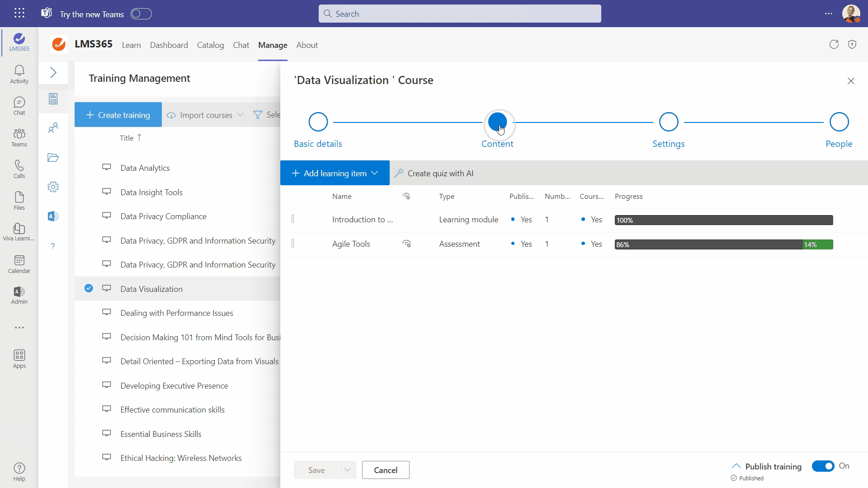Open the Import courses dropdown
The height and width of the screenshot is (488, 868).
coord(205,115)
